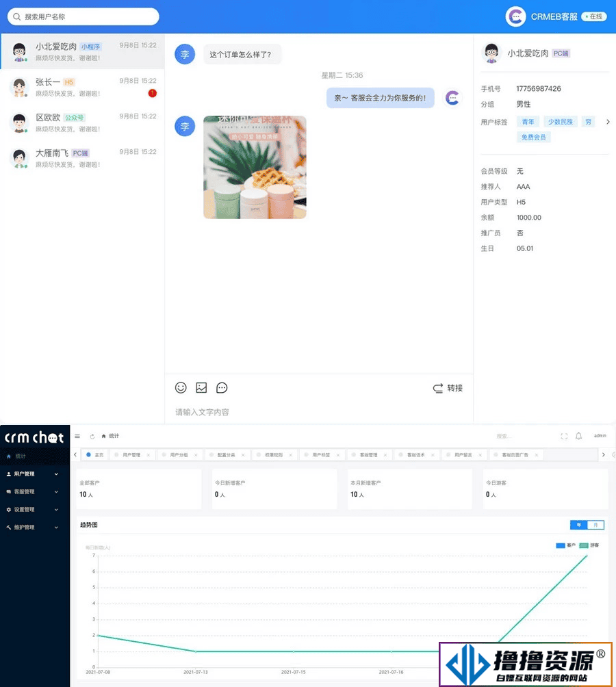Click the magnifier icon in user search
616x687 pixels.
click(x=16, y=16)
